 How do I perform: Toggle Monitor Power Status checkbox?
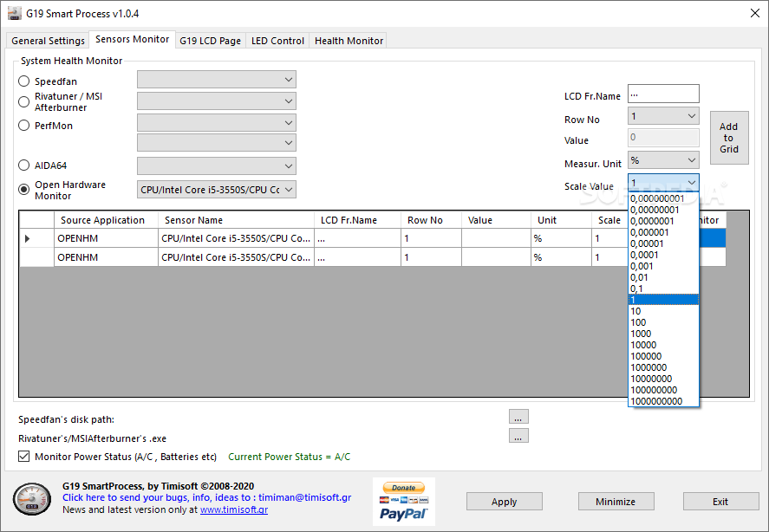[23, 457]
